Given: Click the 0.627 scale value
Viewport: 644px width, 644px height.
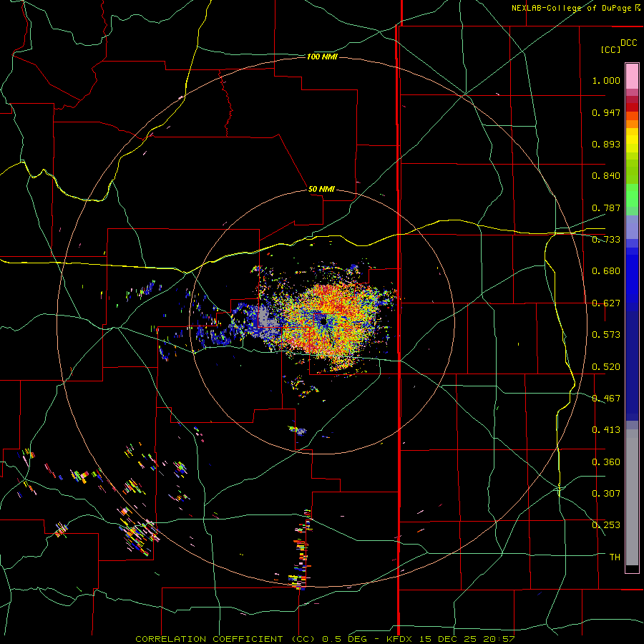Looking at the screenshot, I should pyautogui.click(x=606, y=303).
